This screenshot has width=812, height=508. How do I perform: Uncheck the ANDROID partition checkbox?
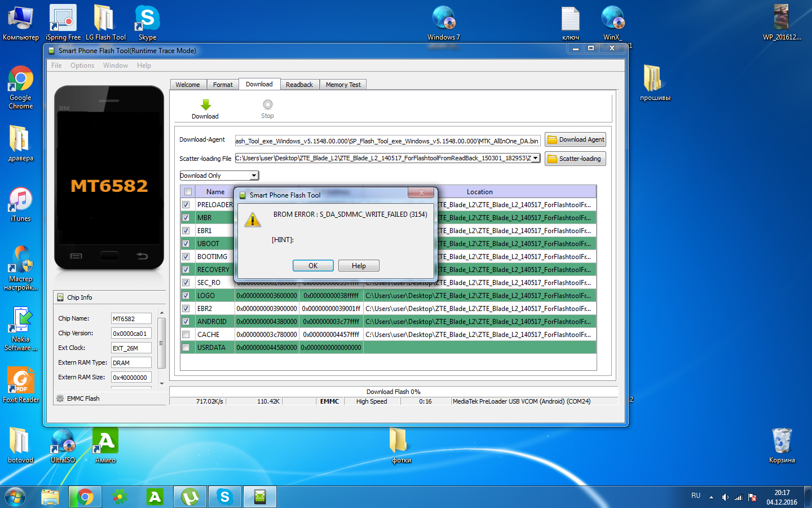[186, 322]
